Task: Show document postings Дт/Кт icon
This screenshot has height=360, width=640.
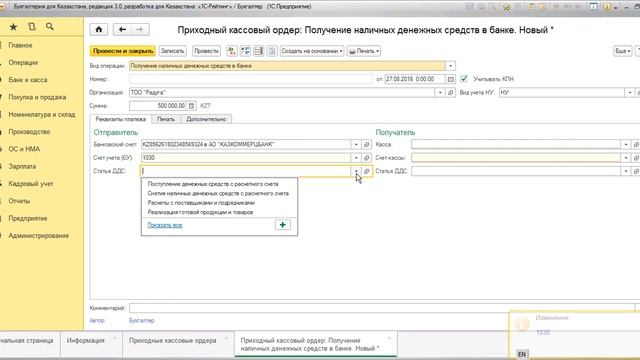Action: (231, 51)
